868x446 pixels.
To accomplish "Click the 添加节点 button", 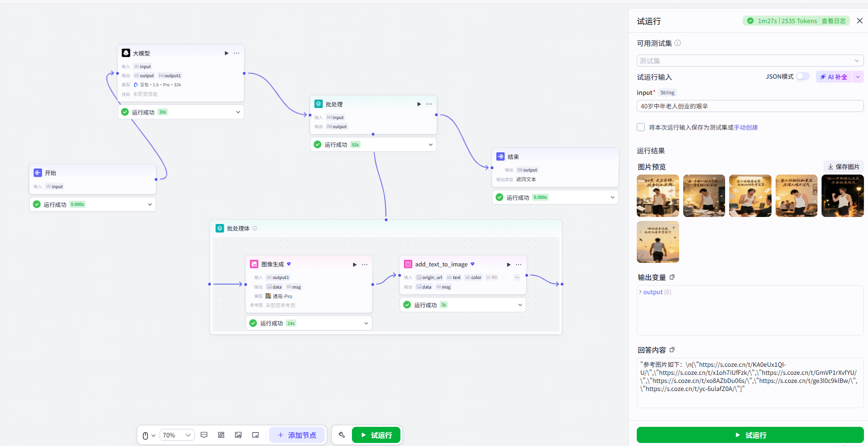I will coord(297,435).
